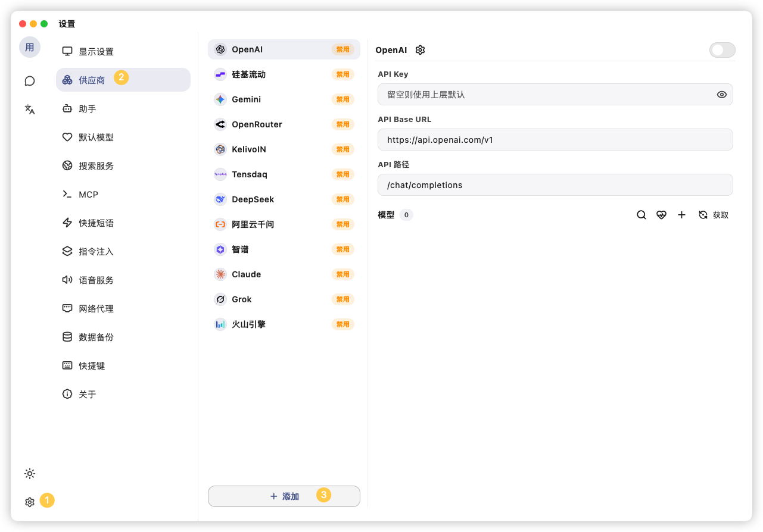Image resolution: width=763 pixels, height=532 pixels.
Task: Enable the OpenAI provider toggle switch
Action: [722, 50]
